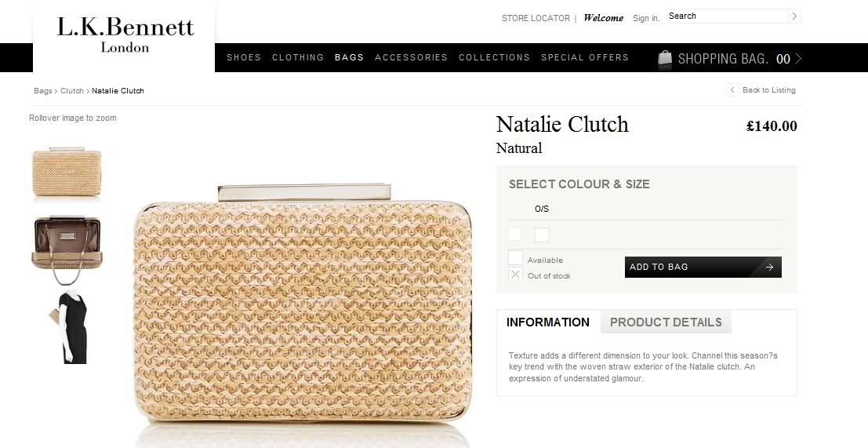View the model wearing black dress thumbnail
The width and height of the screenshot is (868, 448).
[x=67, y=326]
